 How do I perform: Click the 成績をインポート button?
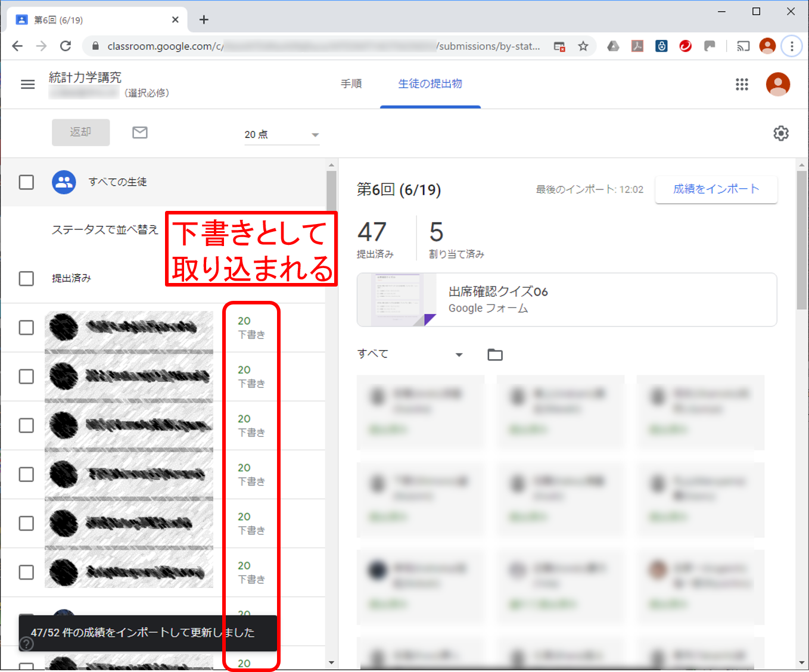pos(716,189)
